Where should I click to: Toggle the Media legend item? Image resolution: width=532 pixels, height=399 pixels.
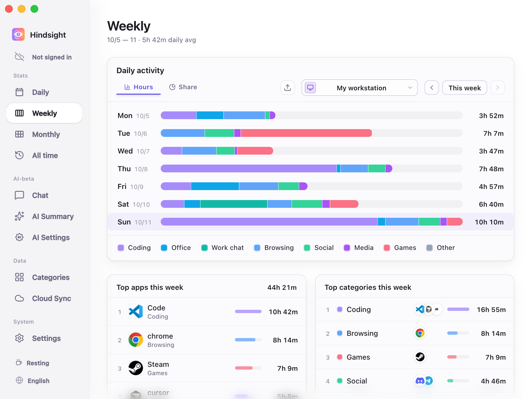359,247
